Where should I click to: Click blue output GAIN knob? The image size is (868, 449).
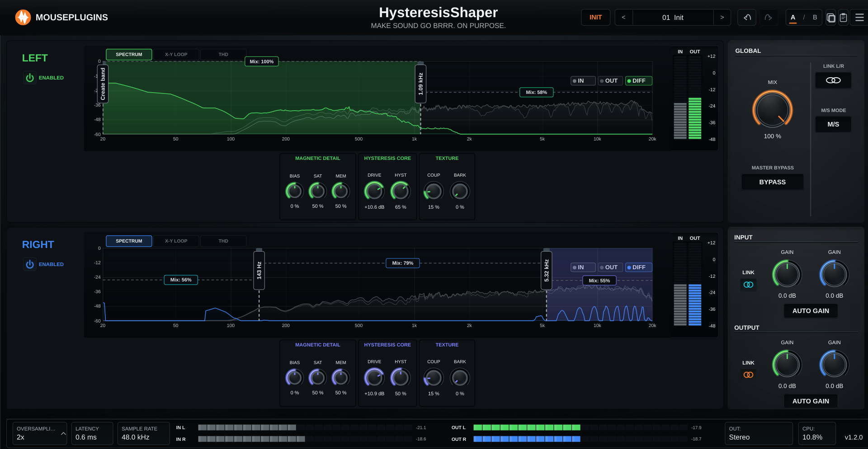[x=834, y=365]
